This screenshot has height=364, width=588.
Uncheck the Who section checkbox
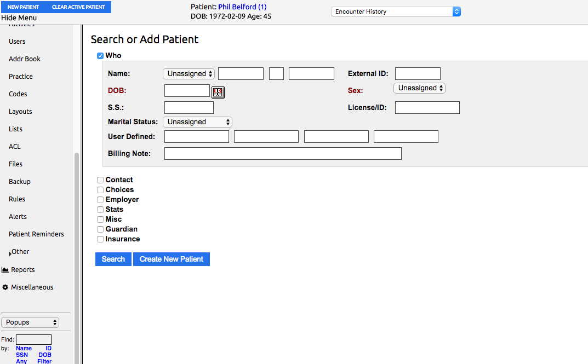(x=100, y=56)
